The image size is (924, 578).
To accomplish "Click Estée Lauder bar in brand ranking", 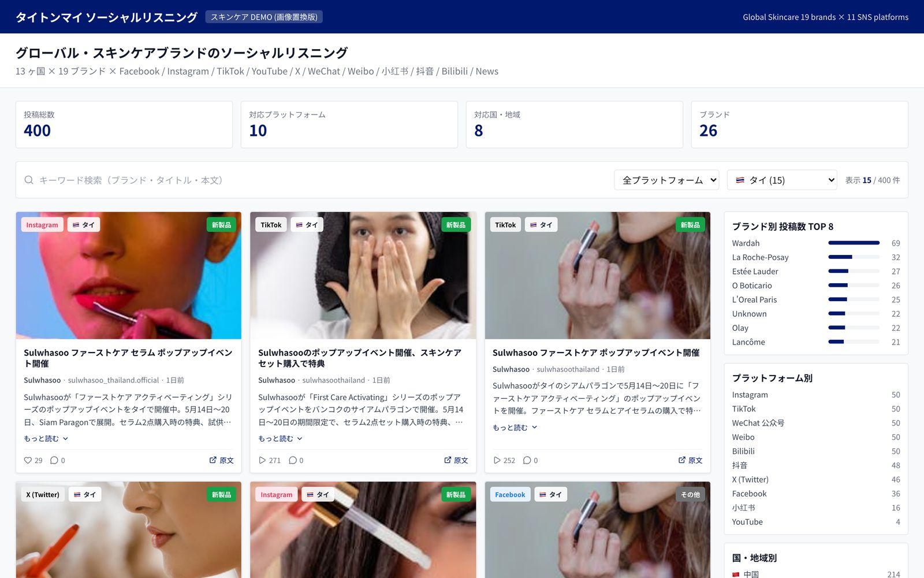I will [x=854, y=272].
